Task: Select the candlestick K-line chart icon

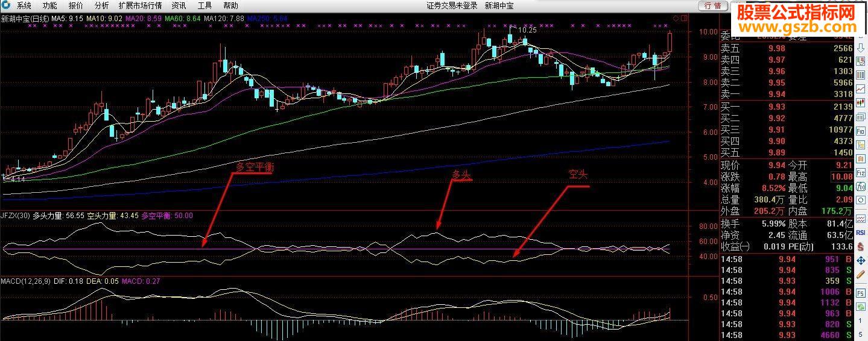Action: click(861, 102)
